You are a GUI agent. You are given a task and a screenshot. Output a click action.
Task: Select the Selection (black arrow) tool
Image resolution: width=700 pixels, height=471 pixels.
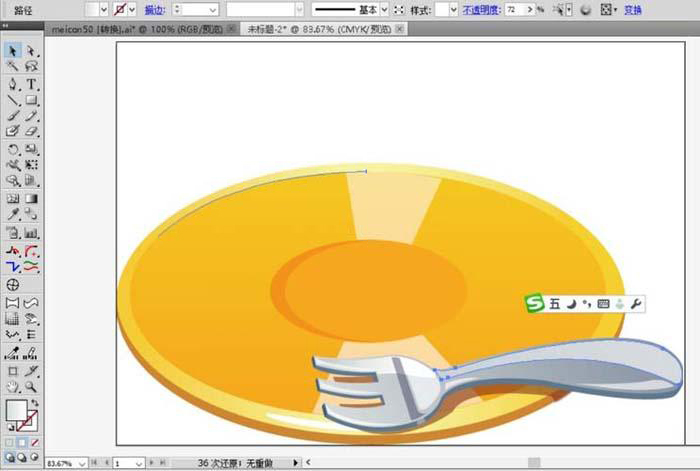(12, 50)
